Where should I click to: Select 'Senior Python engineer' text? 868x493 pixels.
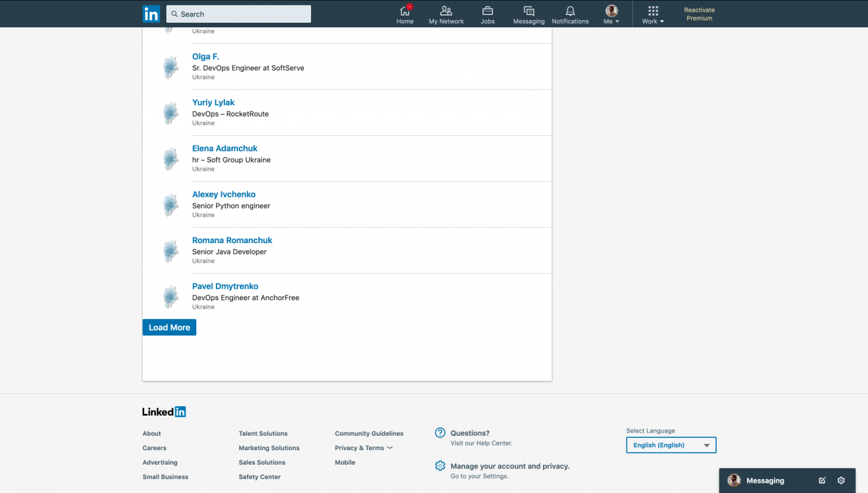point(231,206)
